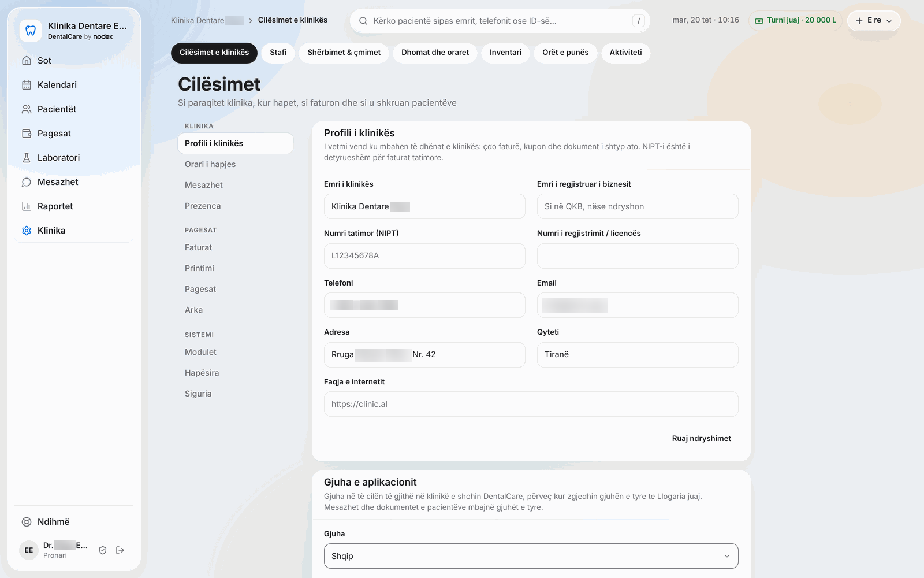Click the patient search field
The width and height of the screenshot is (924, 578).
click(500, 21)
